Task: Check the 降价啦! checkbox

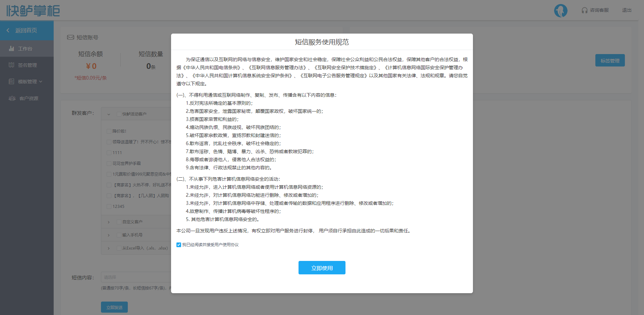Action: coord(109,131)
